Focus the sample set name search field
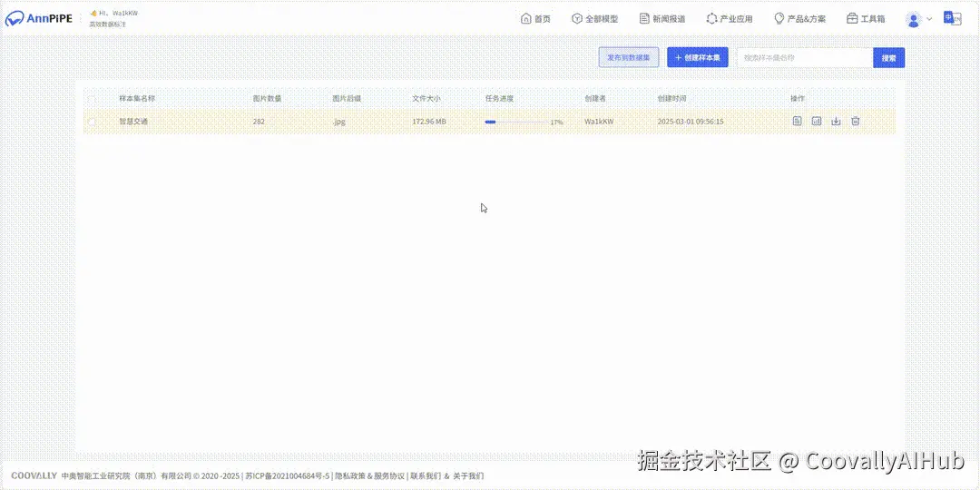 (805, 57)
